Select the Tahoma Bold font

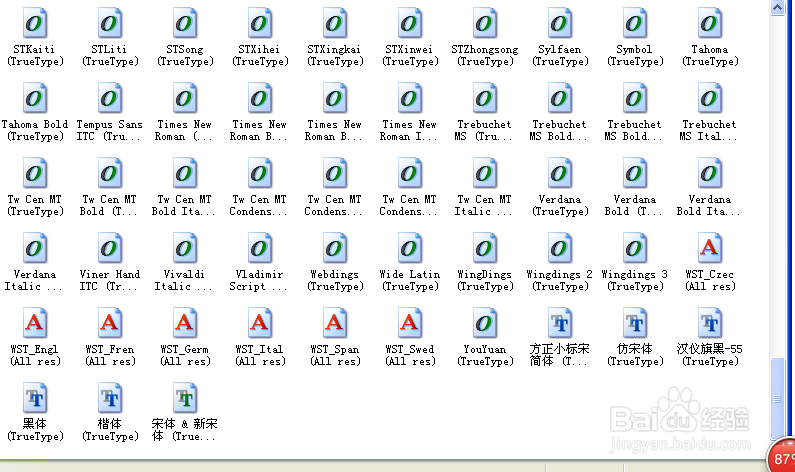pyautogui.click(x=34, y=98)
